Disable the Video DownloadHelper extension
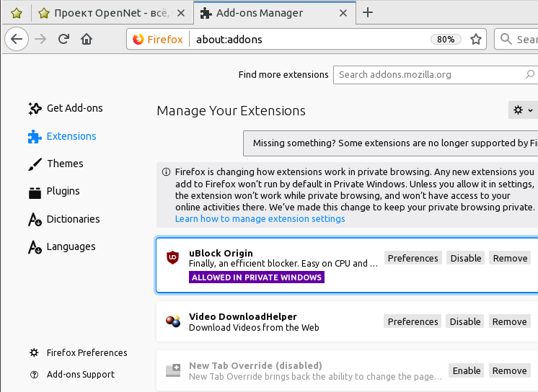The height and width of the screenshot is (392, 538). tap(465, 321)
